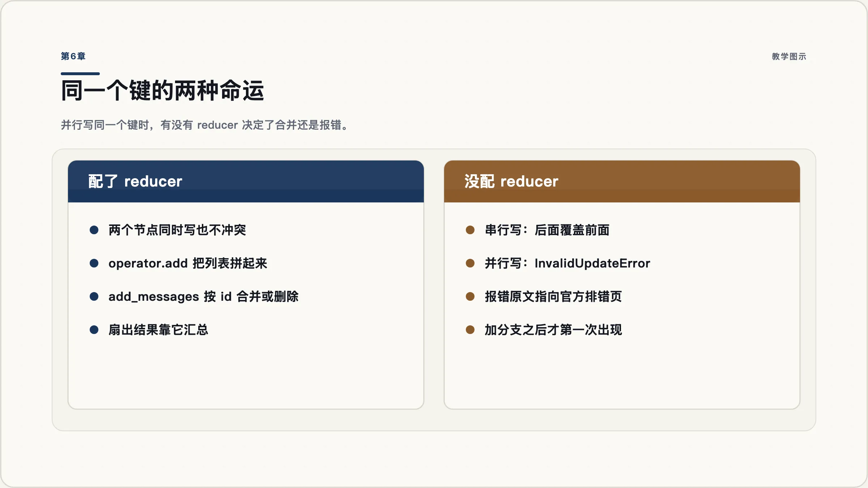Select the line 串行写：后面覆盖前面
The width and height of the screenshot is (868, 488).
547,230
